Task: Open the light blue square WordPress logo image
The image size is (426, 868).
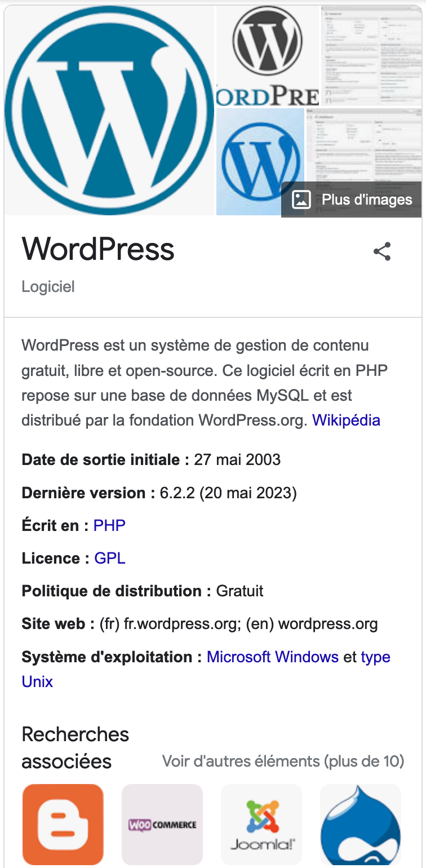Action: (x=260, y=162)
